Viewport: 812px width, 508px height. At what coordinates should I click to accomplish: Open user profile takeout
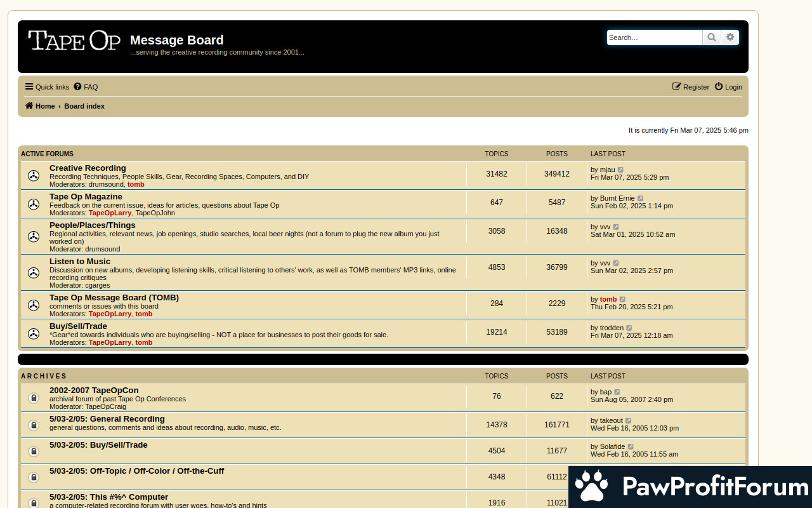coord(612,421)
